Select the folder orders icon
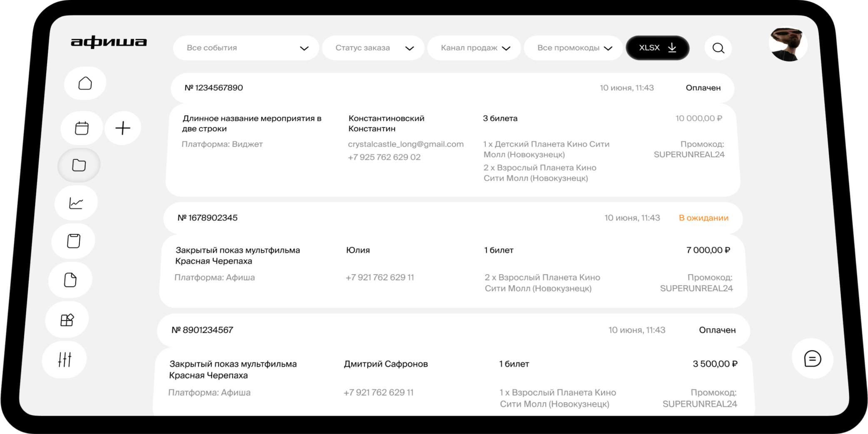 [79, 165]
